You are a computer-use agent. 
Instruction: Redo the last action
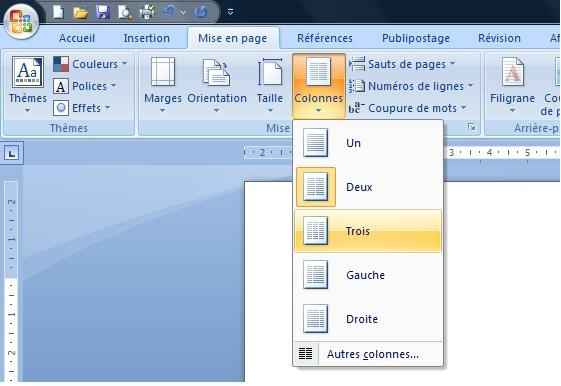[201, 13]
